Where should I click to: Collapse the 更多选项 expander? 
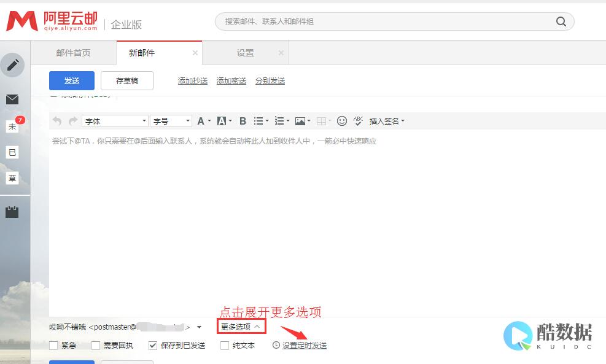pos(241,327)
